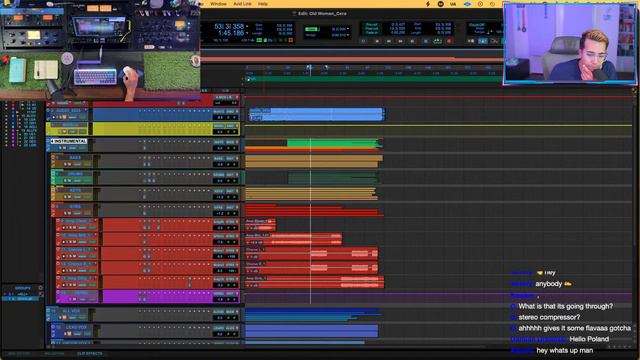Screen dimensions: 640x360
Task: Collapse the DRUMS folder track icon
Action: click(53, 173)
